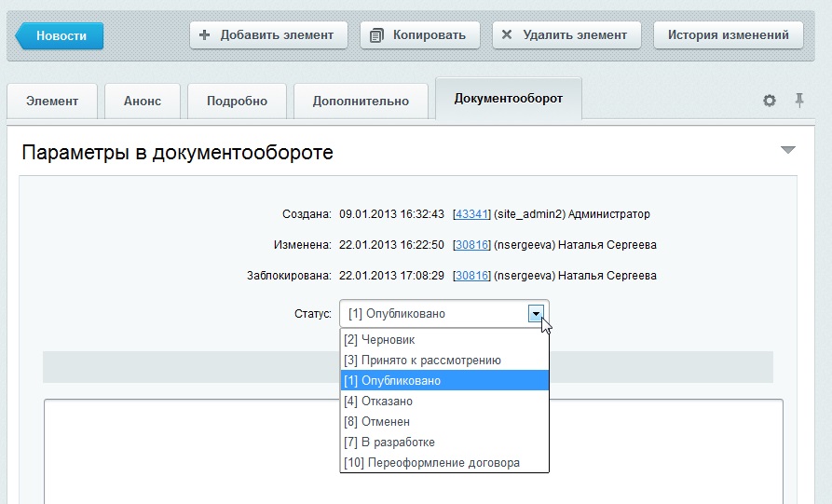
Task: Select the [2] Черновик status option
Action: (444, 339)
